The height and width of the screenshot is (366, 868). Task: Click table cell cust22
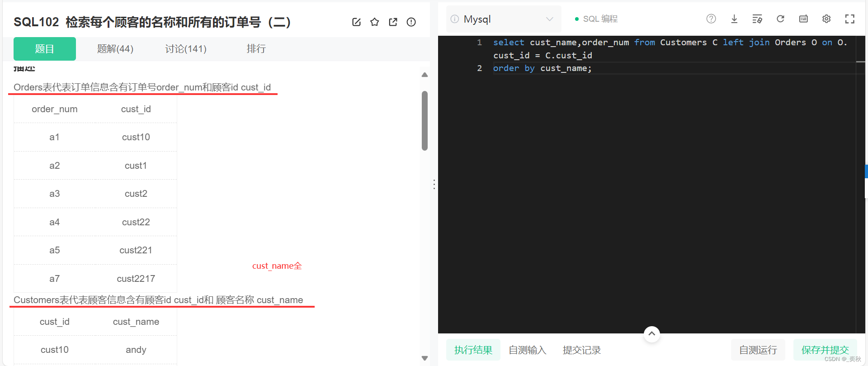click(136, 222)
